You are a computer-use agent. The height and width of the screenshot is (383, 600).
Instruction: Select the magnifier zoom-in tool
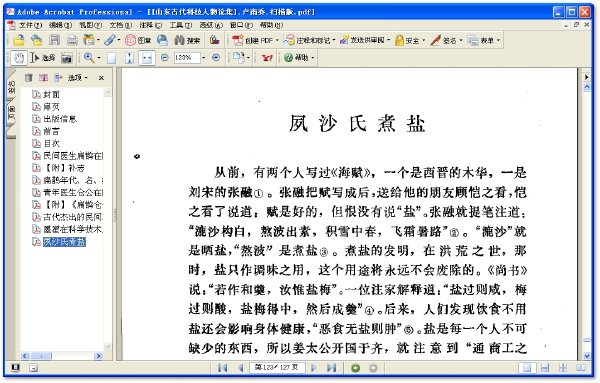click(89, 58)
